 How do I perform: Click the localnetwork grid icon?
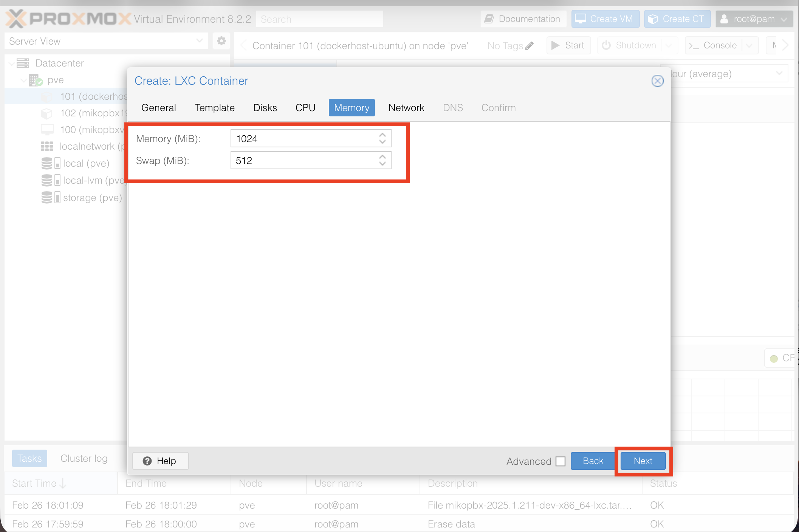pyautogui.click(x=47, y=146)
